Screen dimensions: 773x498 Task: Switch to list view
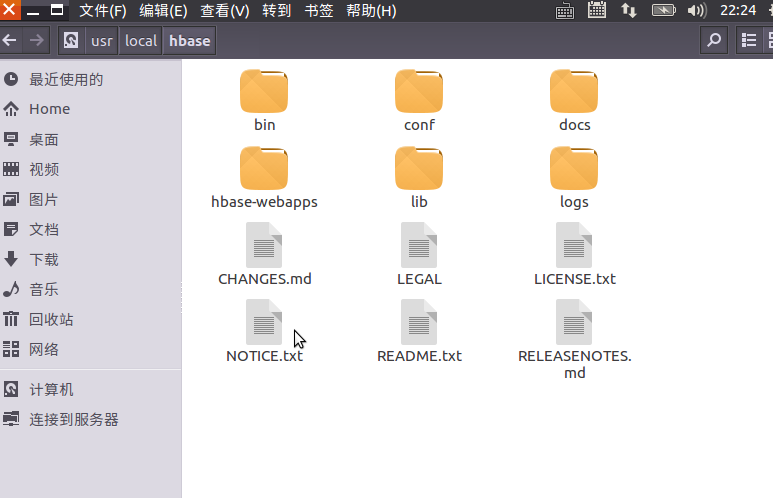click(748, 40)
